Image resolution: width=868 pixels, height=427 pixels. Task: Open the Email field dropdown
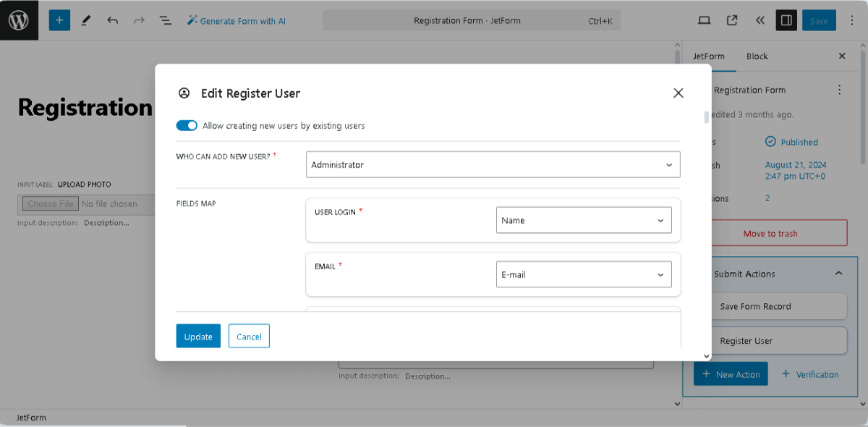point(584,274)
